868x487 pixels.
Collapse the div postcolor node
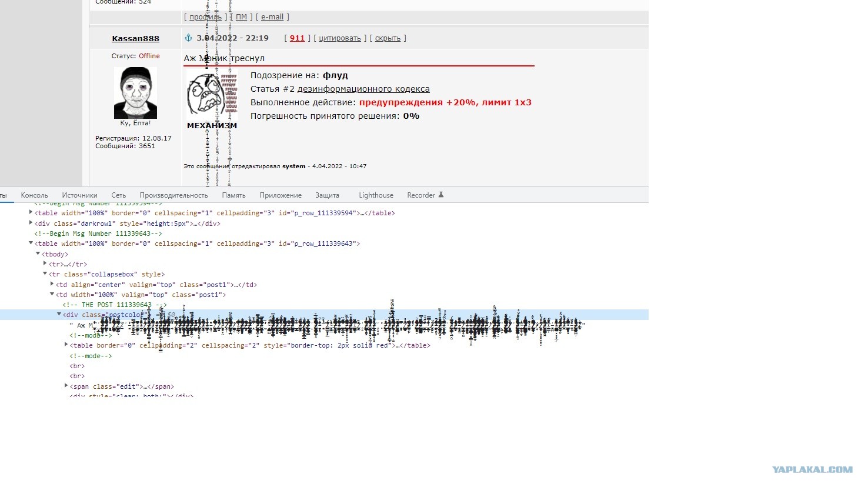59,314
